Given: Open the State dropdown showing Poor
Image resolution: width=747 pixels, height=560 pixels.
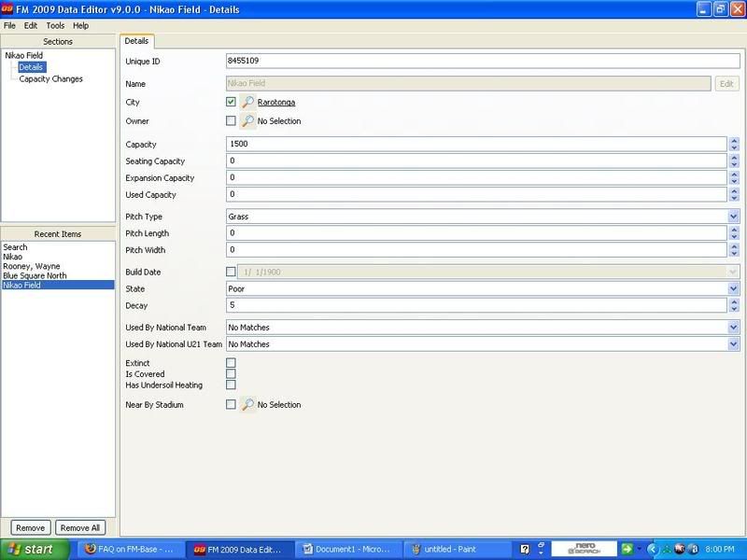Looking at the screenshot, I should point(734,288).
